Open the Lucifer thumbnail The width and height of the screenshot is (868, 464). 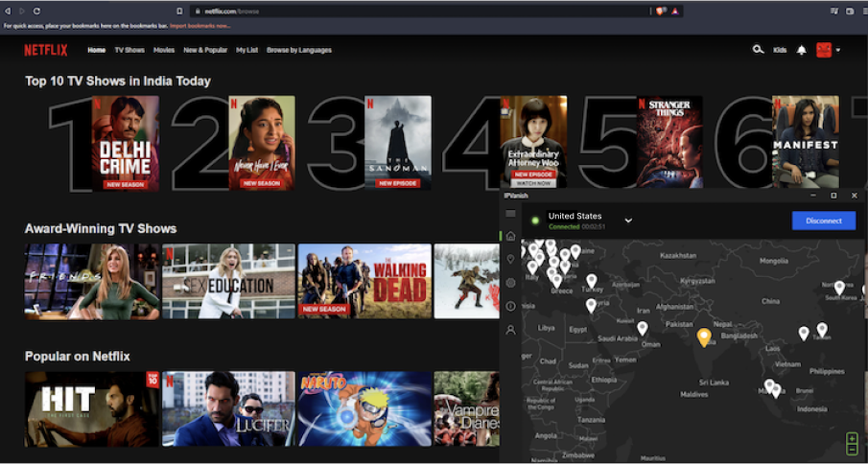click(228, 409)
